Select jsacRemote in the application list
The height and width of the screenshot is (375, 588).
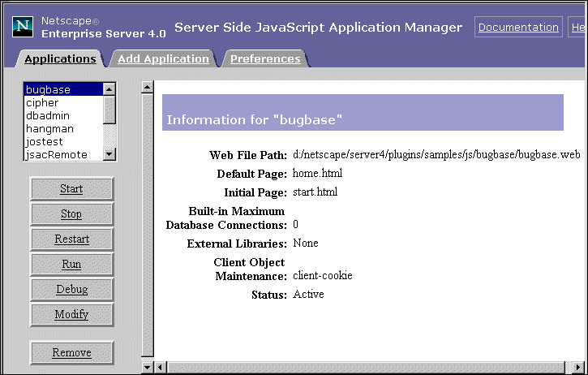[63, 155]
